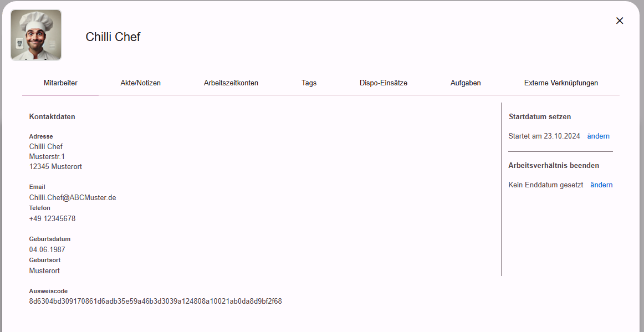The width and height of the screenshot is (644, 332).
Task: Click the birth date 04.06.1987
Action: pyautogui.click(x=47, y=250)
